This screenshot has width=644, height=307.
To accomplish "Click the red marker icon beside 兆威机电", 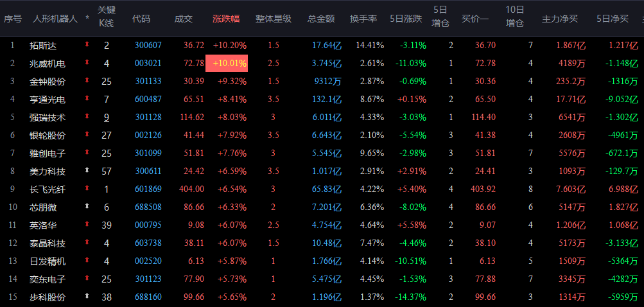I will click(87, 63).
